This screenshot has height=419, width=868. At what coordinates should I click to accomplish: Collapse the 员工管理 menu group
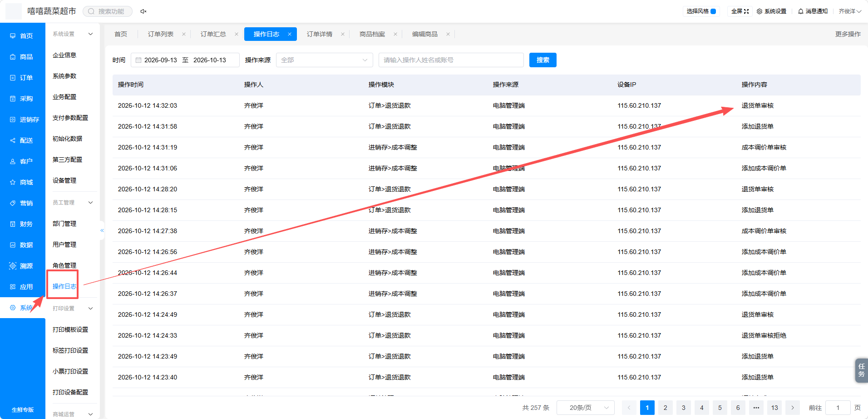[x=90, y=203]
